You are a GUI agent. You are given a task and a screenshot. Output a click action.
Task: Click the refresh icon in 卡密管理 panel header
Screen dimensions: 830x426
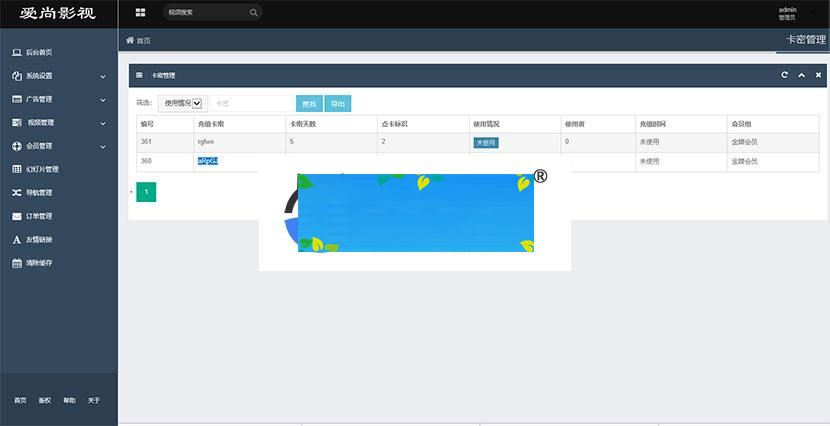pos(784,75)
